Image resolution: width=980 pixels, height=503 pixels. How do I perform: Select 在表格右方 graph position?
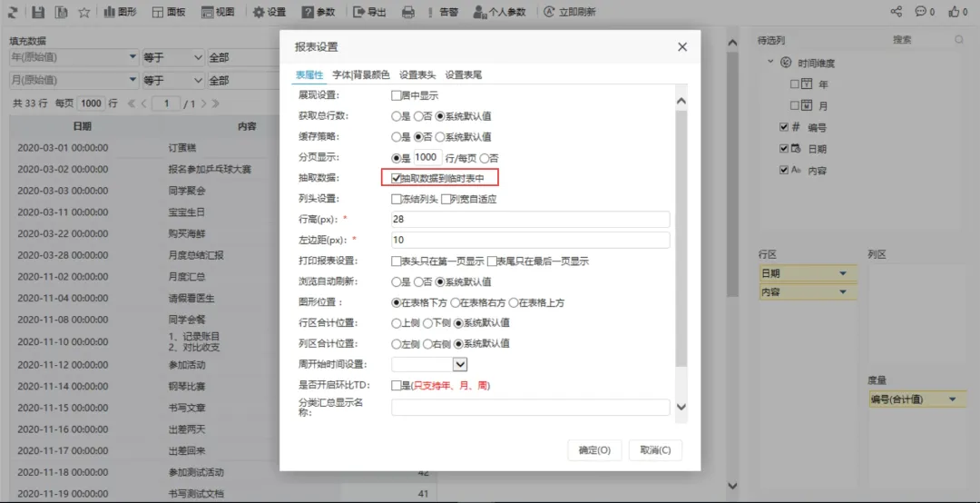[455, 303]
